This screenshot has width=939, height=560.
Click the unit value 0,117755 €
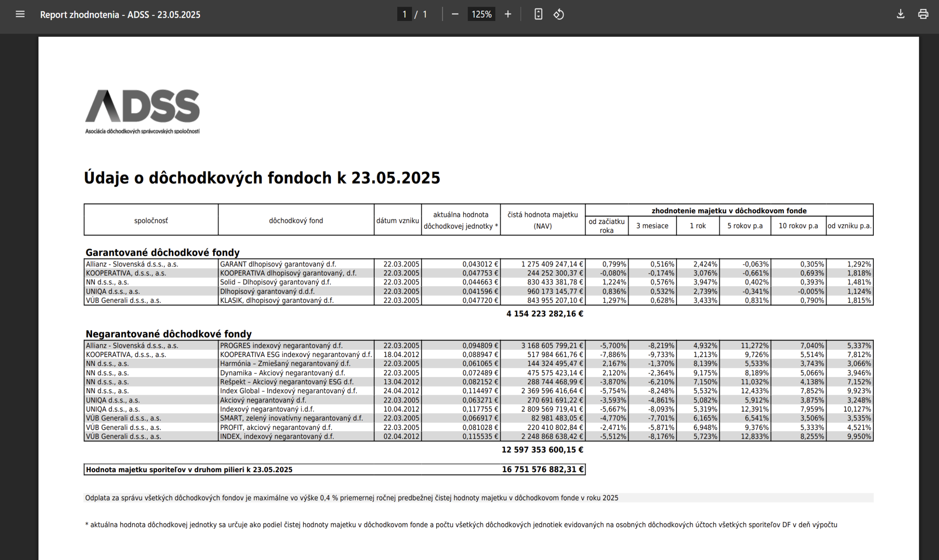[x=480, y=409]
